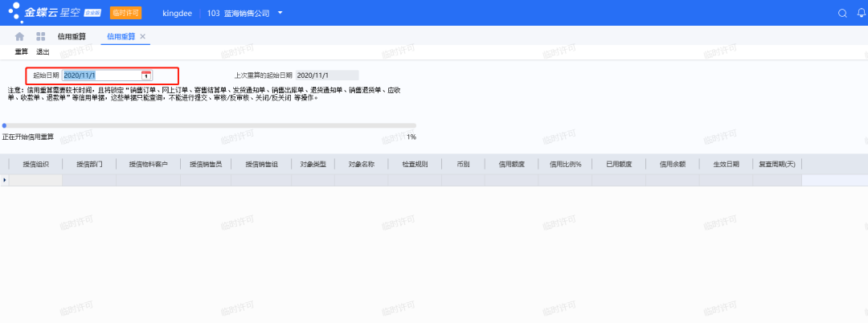Expand the organization dropdown arrow
The image size is (868, 323).
coord(280,13)
